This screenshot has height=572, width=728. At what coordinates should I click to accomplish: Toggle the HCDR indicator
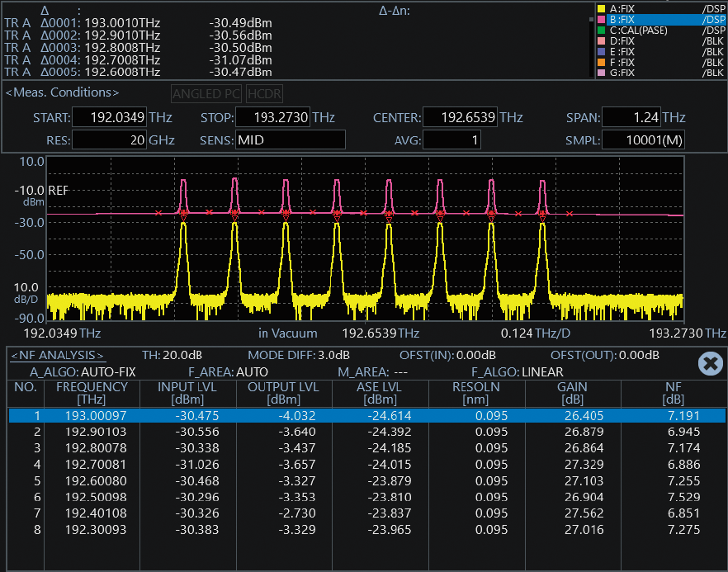pyautogui.click(x=263, y=93)
